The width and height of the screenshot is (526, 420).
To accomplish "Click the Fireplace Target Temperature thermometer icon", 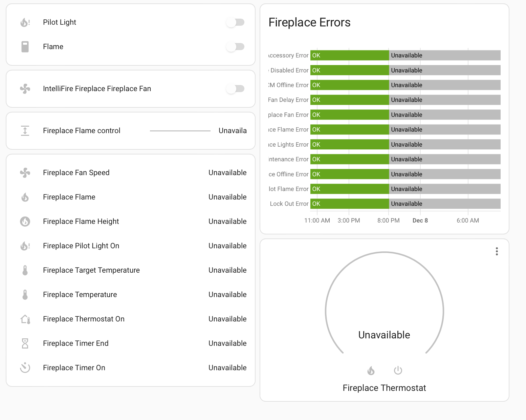I will pyautogui.click(x=25, y=270).
